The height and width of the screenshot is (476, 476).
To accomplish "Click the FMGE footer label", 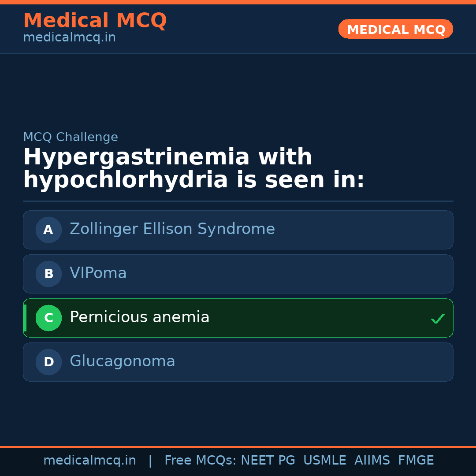I will point(416,461).
